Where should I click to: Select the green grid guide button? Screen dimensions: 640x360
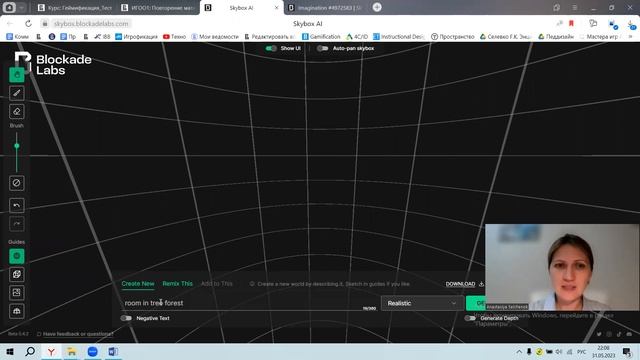[17, 256]
